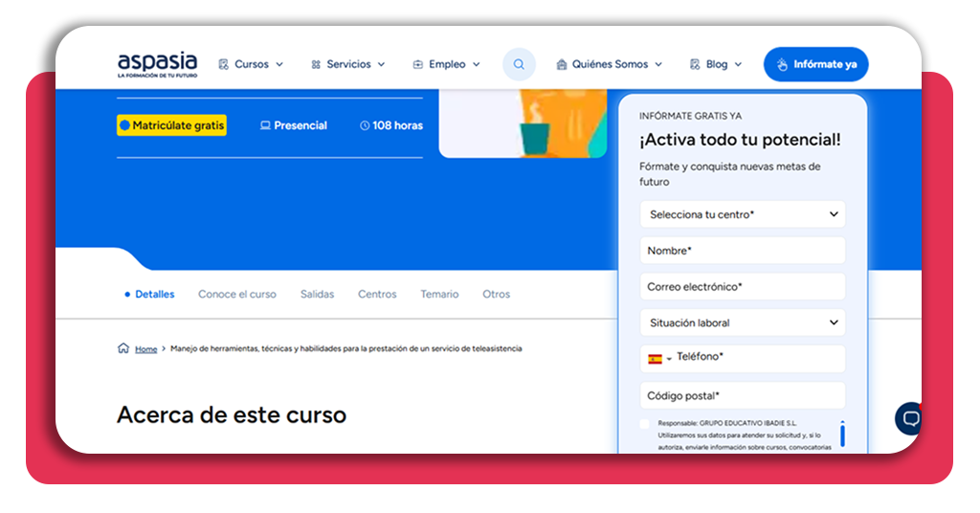The image size is (980, 513).
Task: Switch to Conoce el curso tab
Action: 237,294
